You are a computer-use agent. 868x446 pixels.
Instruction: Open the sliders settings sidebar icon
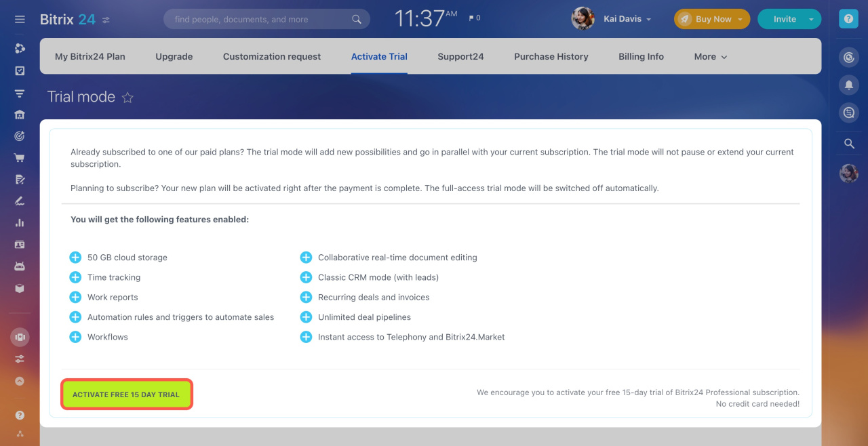coord(20,359)
